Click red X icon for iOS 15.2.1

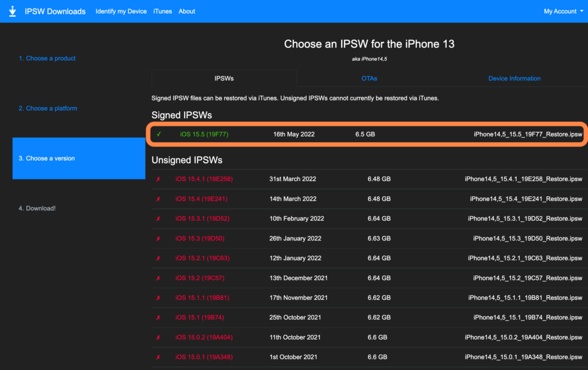158,258
